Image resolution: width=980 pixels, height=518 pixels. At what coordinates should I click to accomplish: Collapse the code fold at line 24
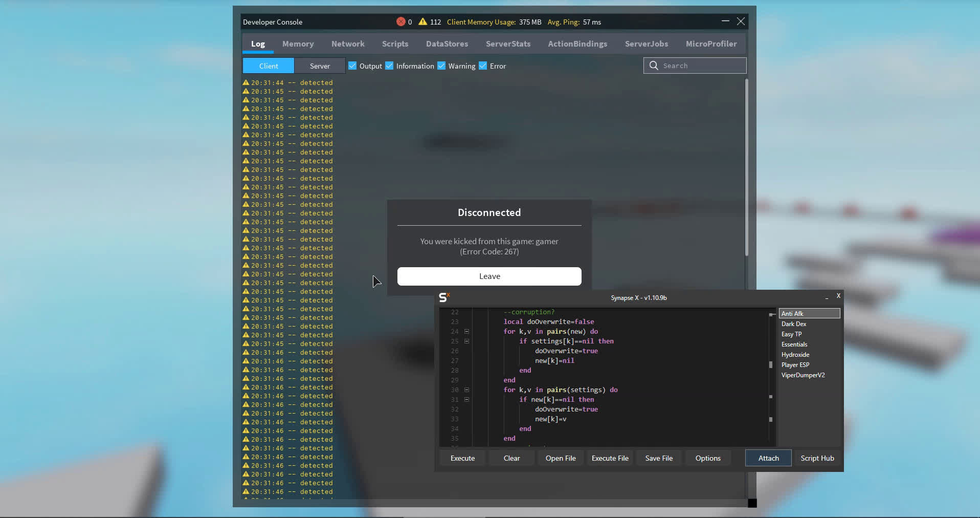pyautogui.click(x=466, y=332)
